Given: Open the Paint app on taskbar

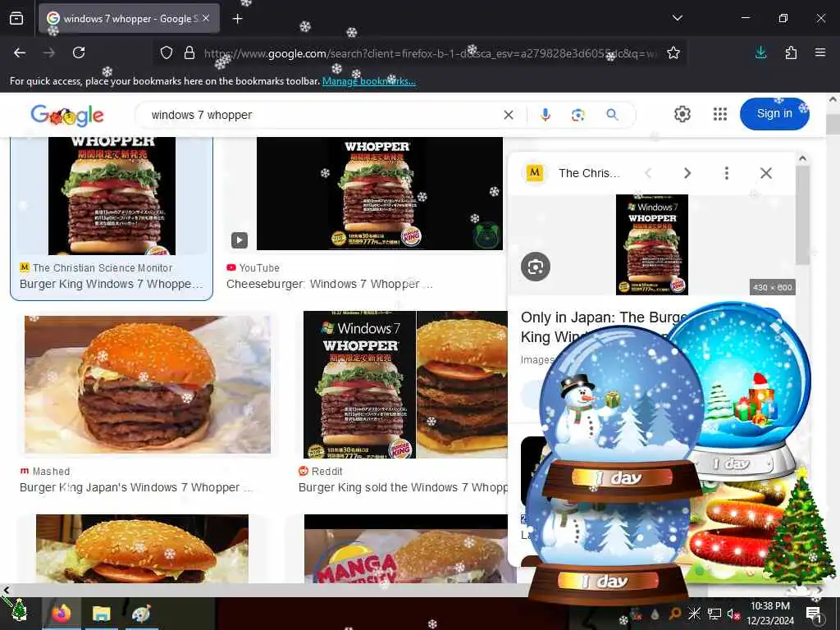Looking at the screenshot, I should click(x=141, y=614).
